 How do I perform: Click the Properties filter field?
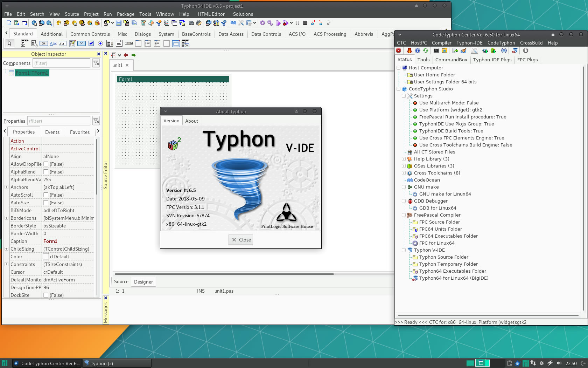(x=58, y=121)
